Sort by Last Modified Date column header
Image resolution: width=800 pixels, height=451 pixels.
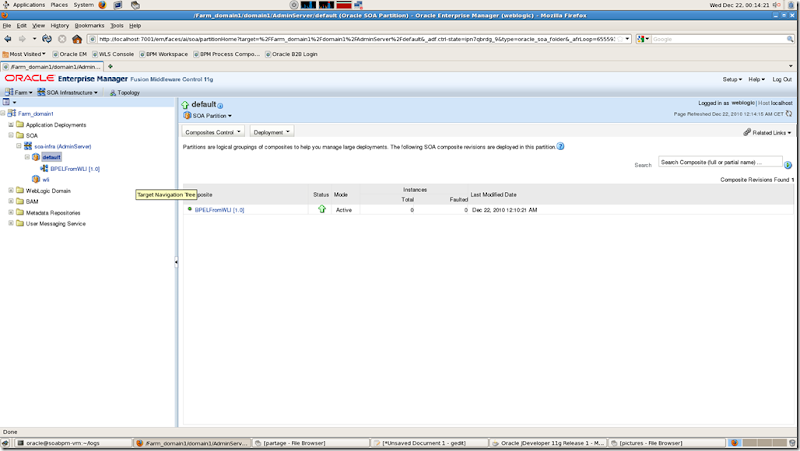[493, 194]
